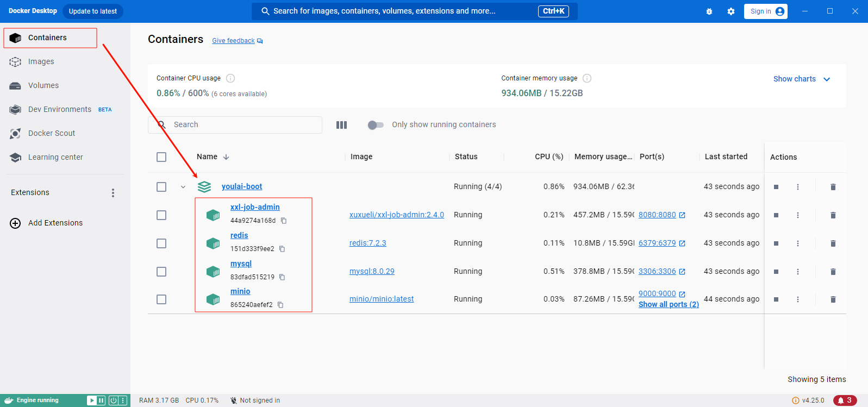Image resolution: width=868 pixels, height=407 pixels.
Task: Open the Docker settings gear
Action: coord(731,11)
